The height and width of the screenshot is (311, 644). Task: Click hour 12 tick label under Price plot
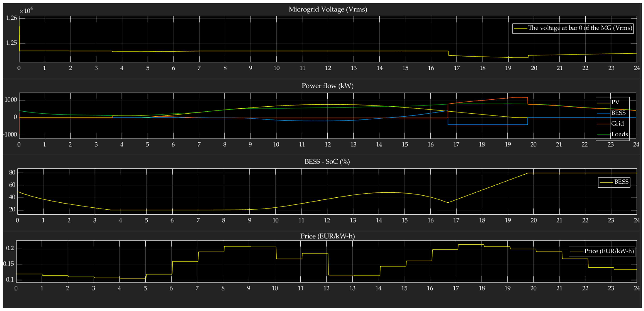tap(326, 288)
